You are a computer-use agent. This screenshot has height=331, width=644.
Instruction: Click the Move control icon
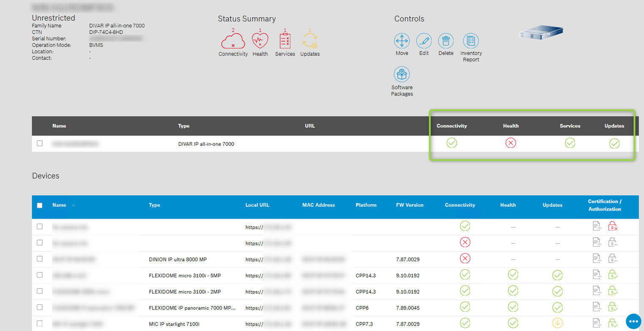tap(402, 41)
